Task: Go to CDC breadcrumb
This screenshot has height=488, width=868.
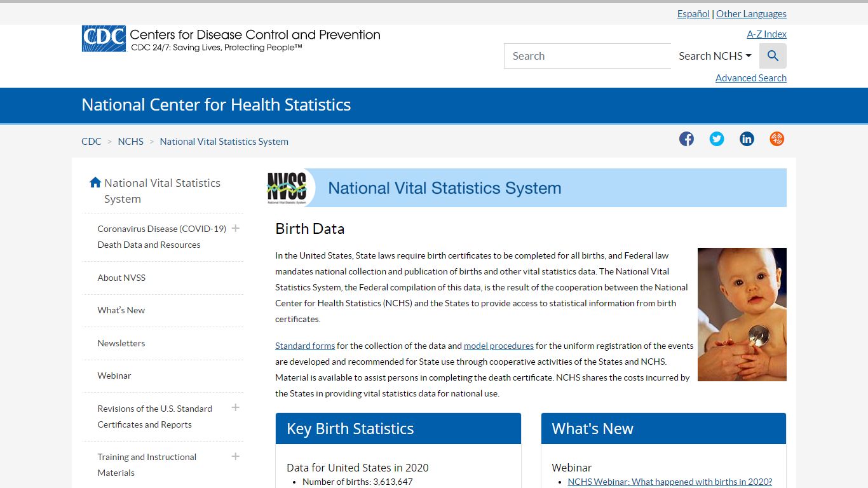Action: pyautogui.click(x=92, y=142)
